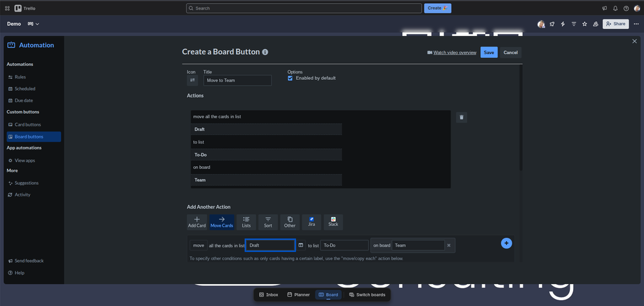Select the Other action type
The width and height of the screenshot is (644, 306).
click(x=290, y=222)
